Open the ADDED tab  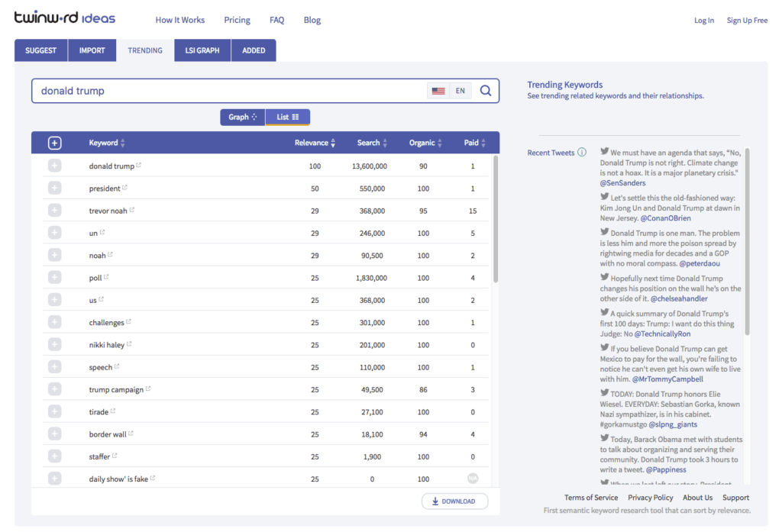[254, 50]
